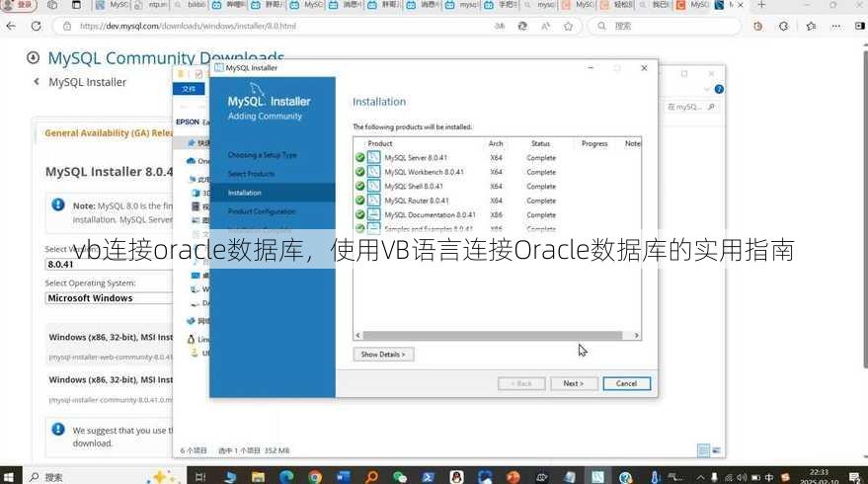Screen dimensions: 868x484
Task: Click the Back button in installer
Action: point(521,383)
